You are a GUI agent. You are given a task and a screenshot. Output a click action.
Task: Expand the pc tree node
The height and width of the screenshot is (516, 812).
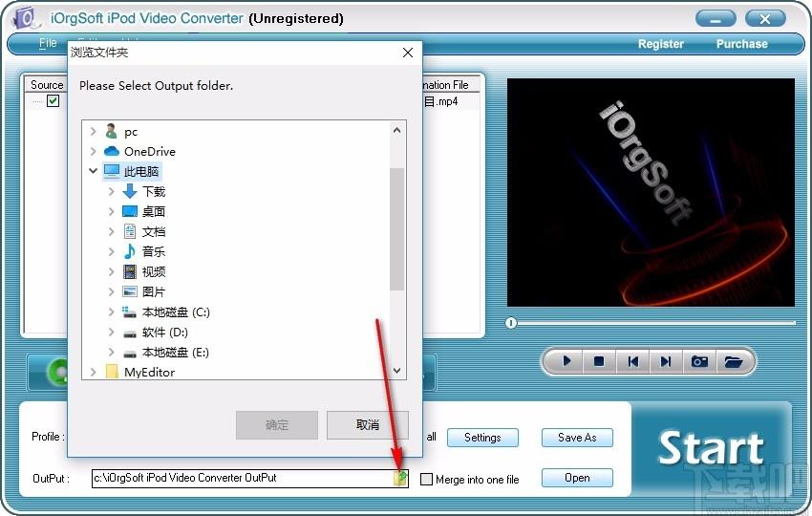click(x=94, y=131)
